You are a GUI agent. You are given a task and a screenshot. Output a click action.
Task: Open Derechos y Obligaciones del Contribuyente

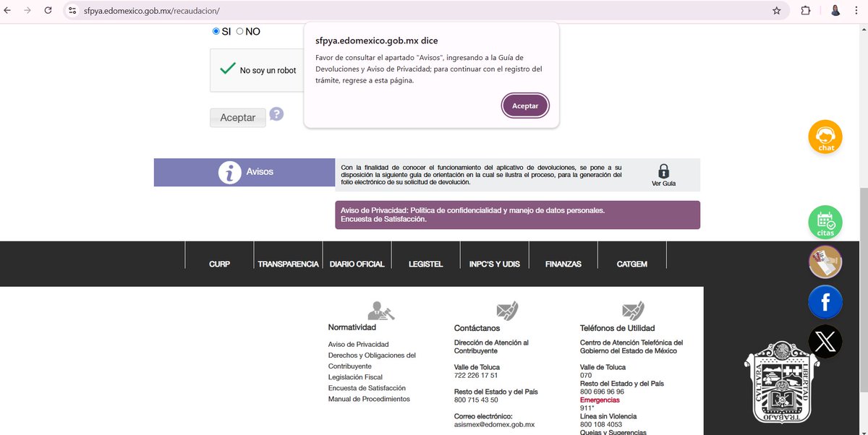pos(372,361)
